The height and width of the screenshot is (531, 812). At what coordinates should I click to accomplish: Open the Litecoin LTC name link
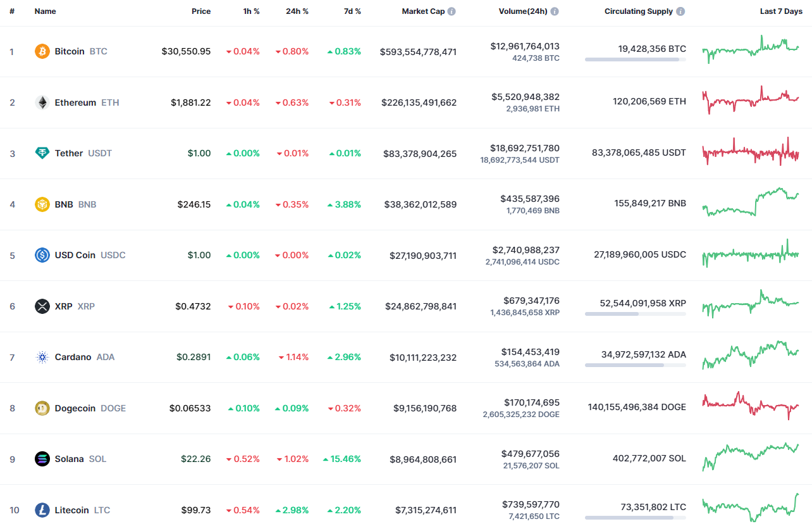click(x=71, y=510)
